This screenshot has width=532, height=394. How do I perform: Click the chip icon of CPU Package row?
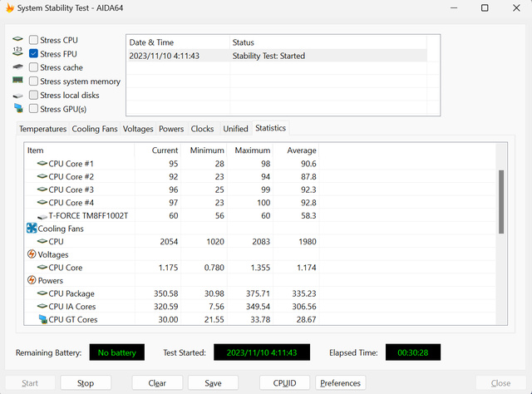pos(42,293)
